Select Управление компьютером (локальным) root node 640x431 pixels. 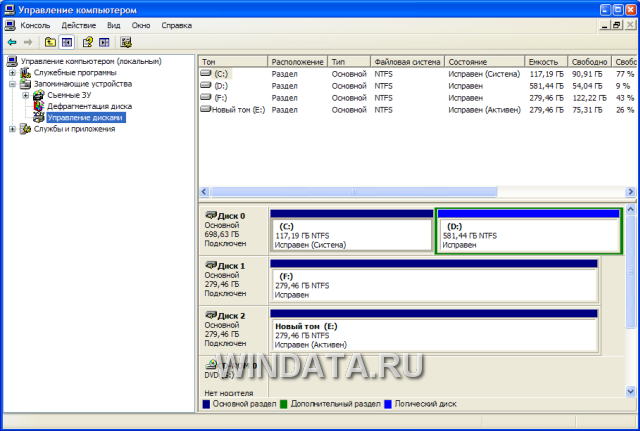click(x=91, y=61)
